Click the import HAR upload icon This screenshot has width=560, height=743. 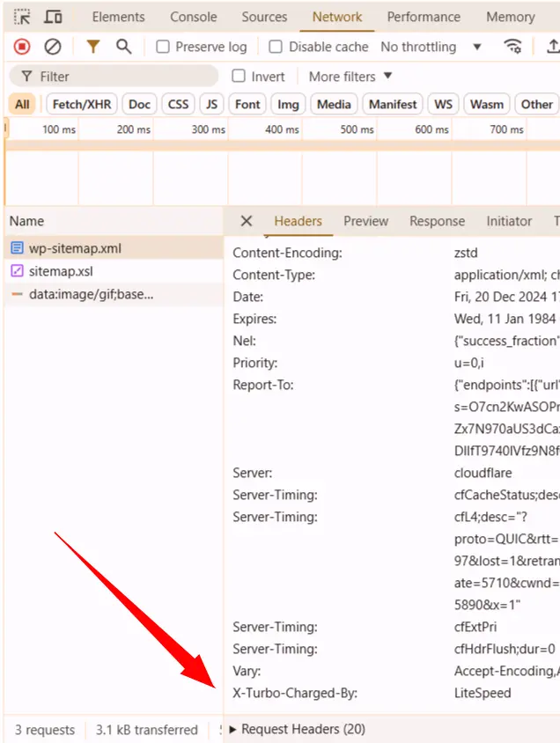pos(552,47)
